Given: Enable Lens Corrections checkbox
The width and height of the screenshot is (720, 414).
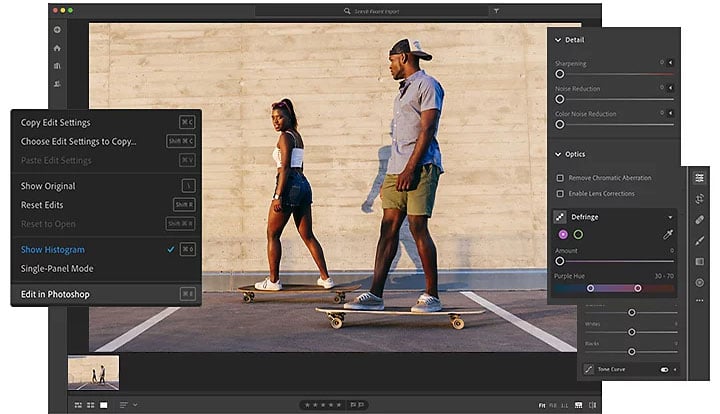Looking at the screenshot, I should coord(560,193).
